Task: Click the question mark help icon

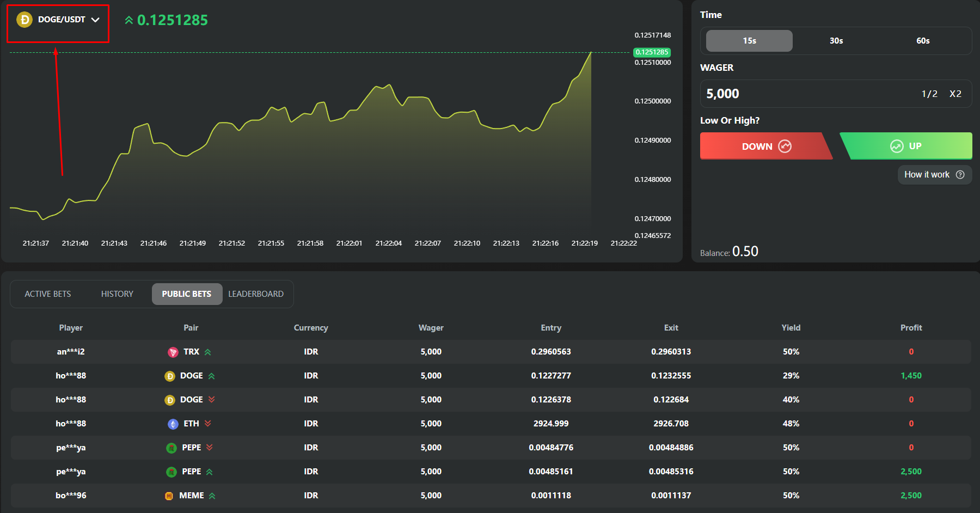Action: [960, 175]
